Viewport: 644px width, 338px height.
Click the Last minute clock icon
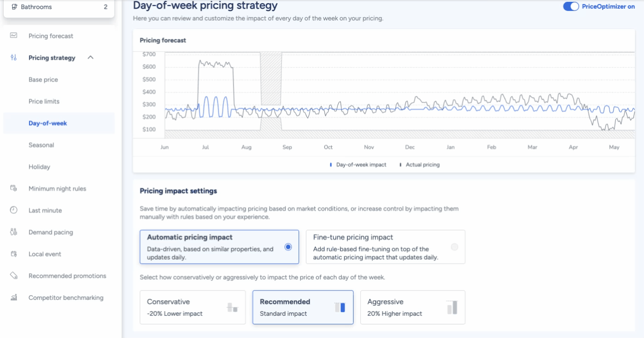[14, 210]
